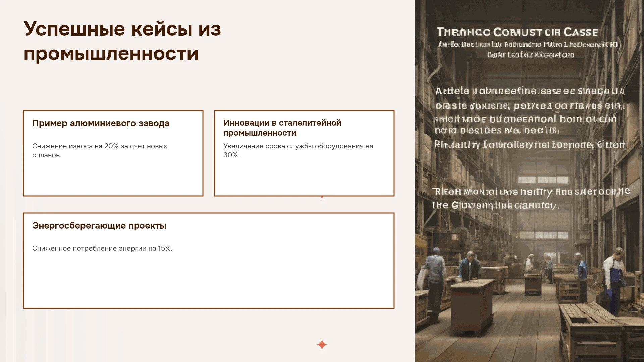644x362 pixels.
Task: Click the worker leaning on the wooden cart
Action: tap(470, 266)
